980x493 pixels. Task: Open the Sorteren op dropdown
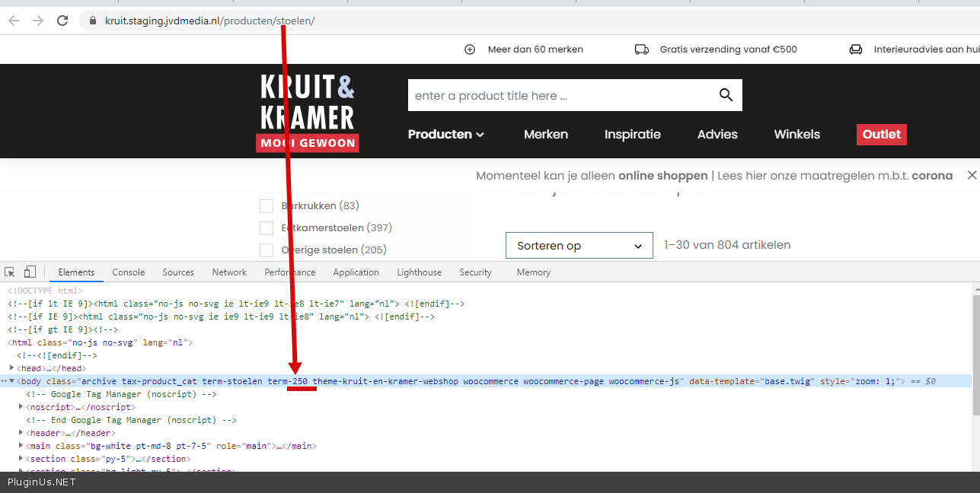point(579,246)
